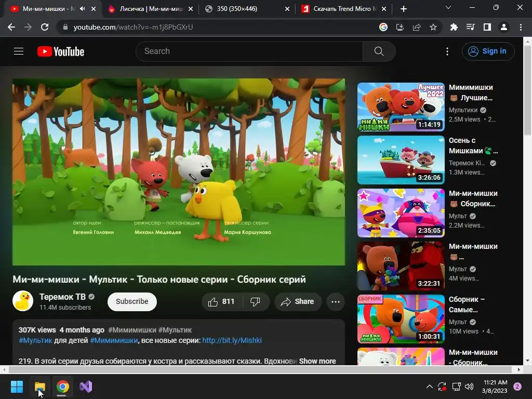
Task: Like the video with 811 likes
Action: (222, 302)
